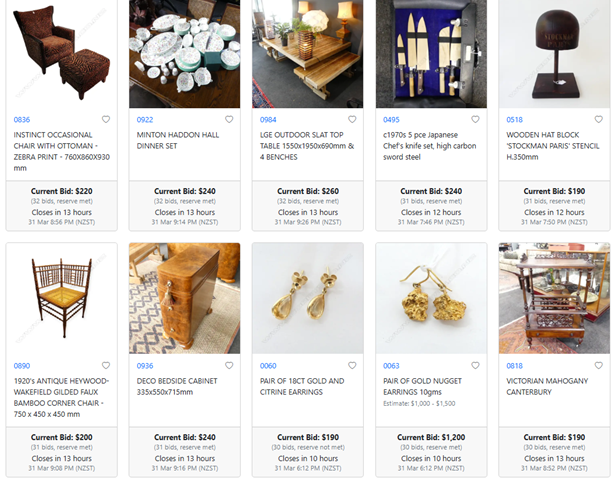Heart the Deco Bedside Cabinet lot

coord(229,366)
